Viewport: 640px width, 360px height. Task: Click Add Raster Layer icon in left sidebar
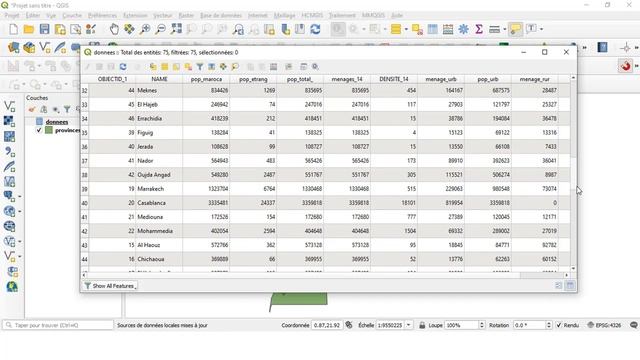[9, 121]
